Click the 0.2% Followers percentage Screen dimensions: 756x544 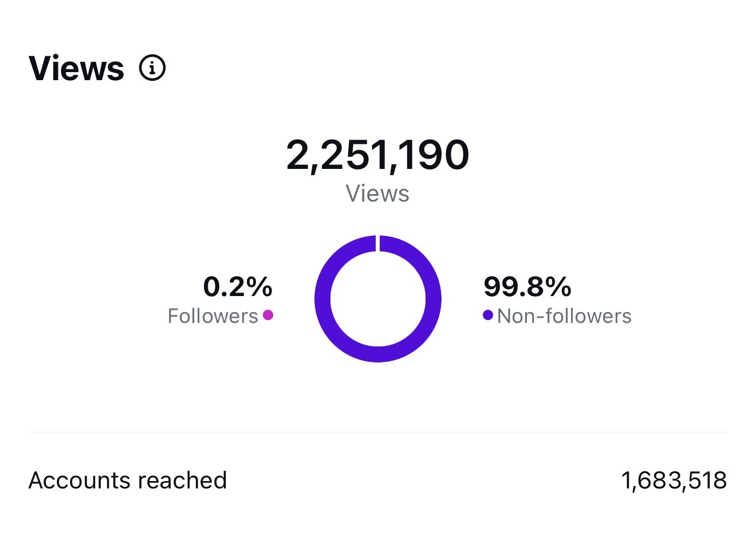(238, 287)
